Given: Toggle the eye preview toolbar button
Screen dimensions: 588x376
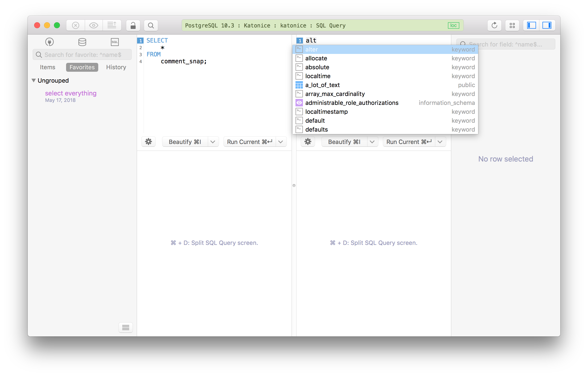Looking at the screenshot, I should (x=94, y=25).
